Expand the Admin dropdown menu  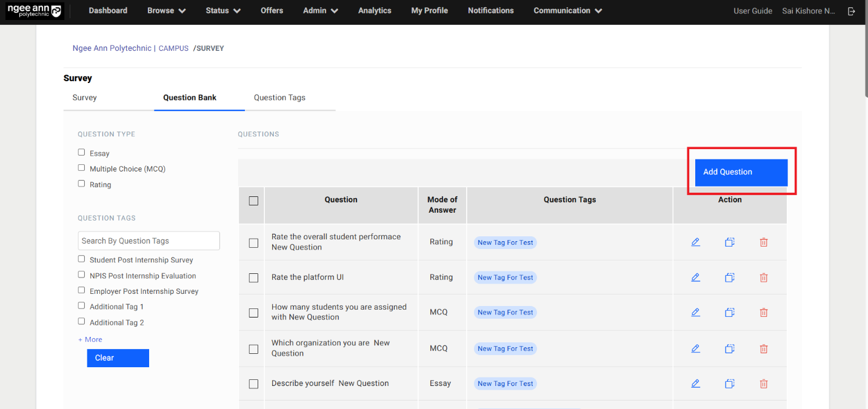pos(320,11)
